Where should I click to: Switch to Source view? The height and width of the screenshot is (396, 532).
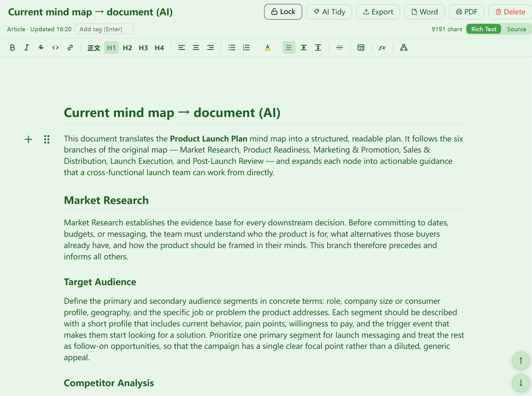click(516, 29)
